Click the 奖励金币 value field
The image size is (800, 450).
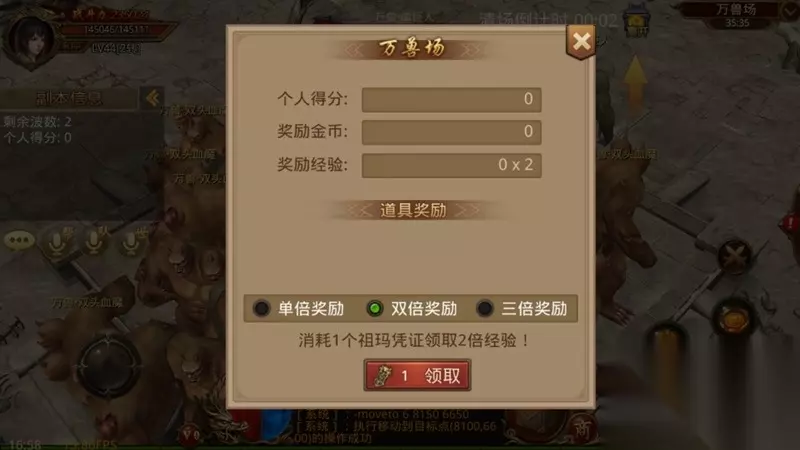(452, 132)
